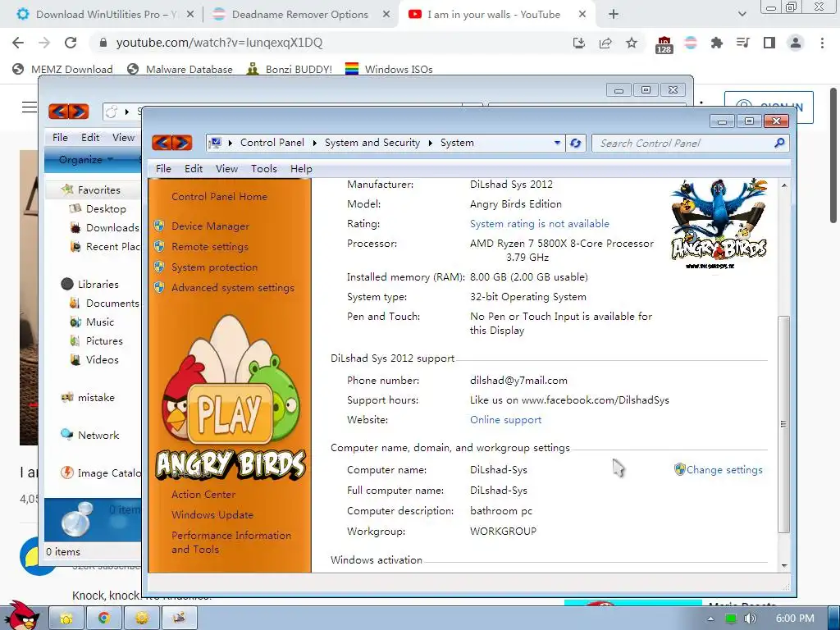
Task: Click the volume speaker tray icon
Action: point(750,619)
